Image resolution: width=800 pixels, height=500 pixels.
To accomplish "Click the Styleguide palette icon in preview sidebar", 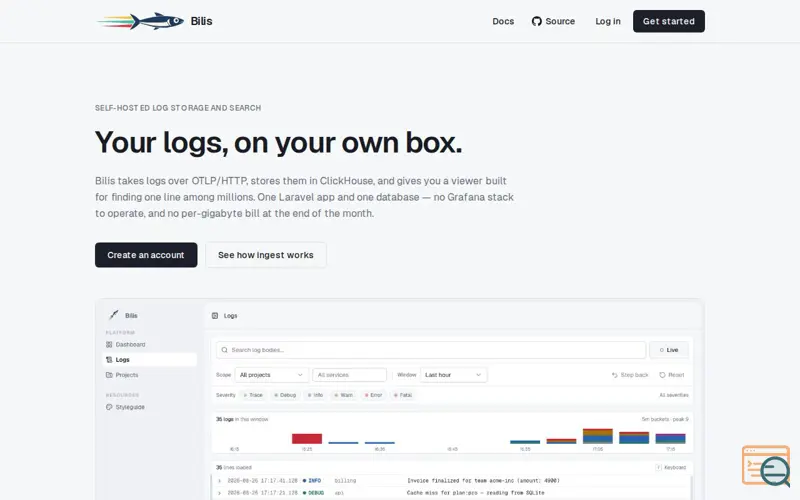I will [x=109, y=407].
